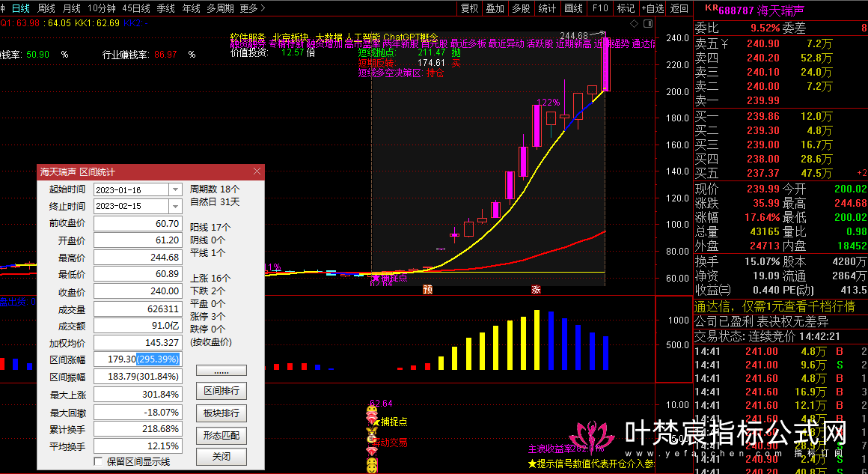The image size is (868, 474).
Task: Click the 统计 toolbar button
Action: (x=547, y=7)
